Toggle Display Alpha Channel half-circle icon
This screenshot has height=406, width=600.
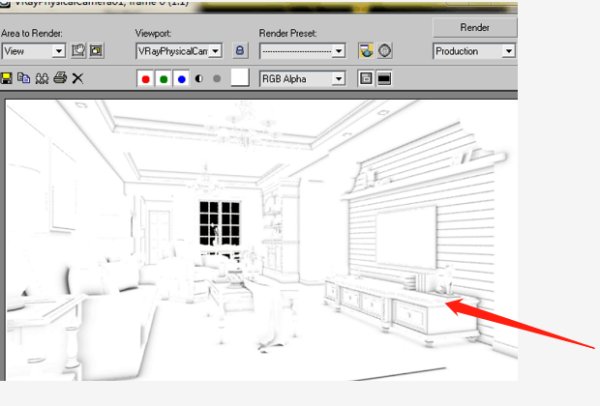pos(199,79)
